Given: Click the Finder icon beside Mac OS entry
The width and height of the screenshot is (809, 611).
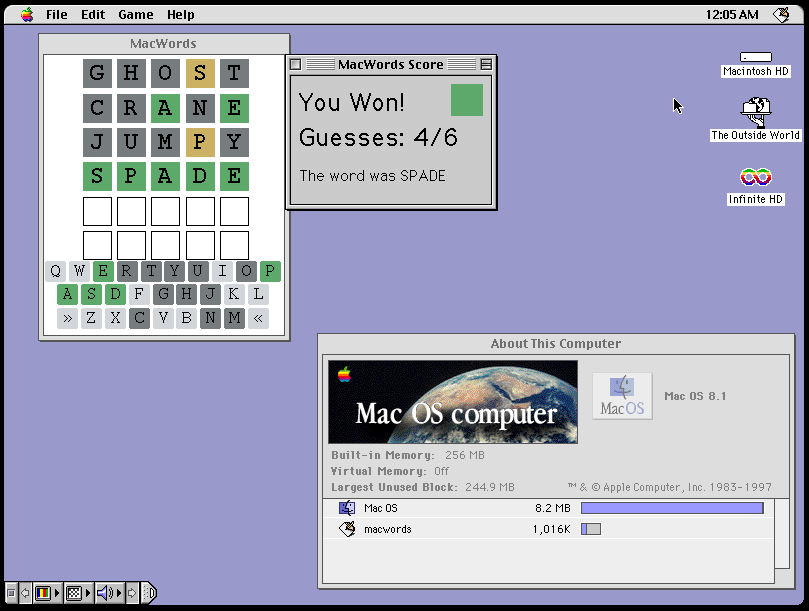Looking at the screenshot, I should pyautogui.click(x=347, y=508).
